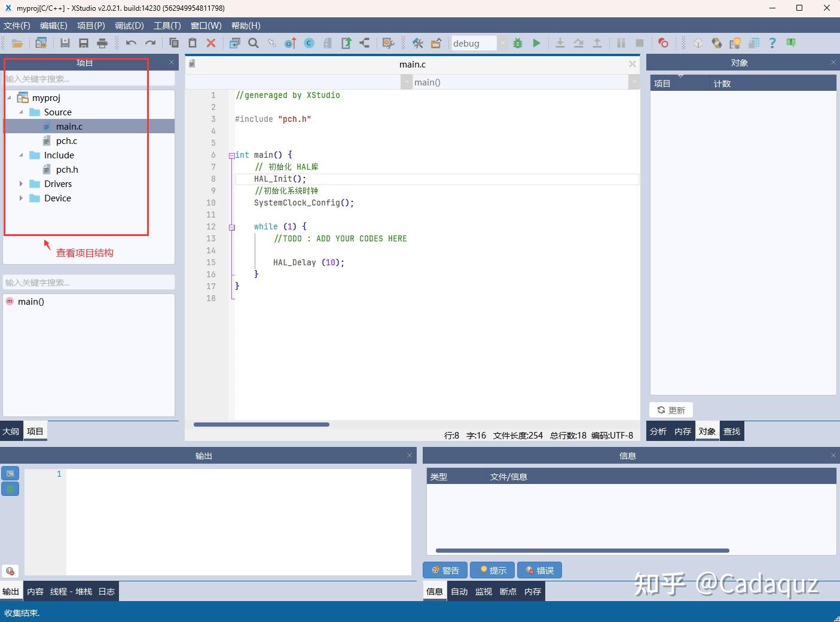Image resolution: width=840 pixels, height=622 pixels.
Task: Click the share branch icon
Action: click(364, 43)
